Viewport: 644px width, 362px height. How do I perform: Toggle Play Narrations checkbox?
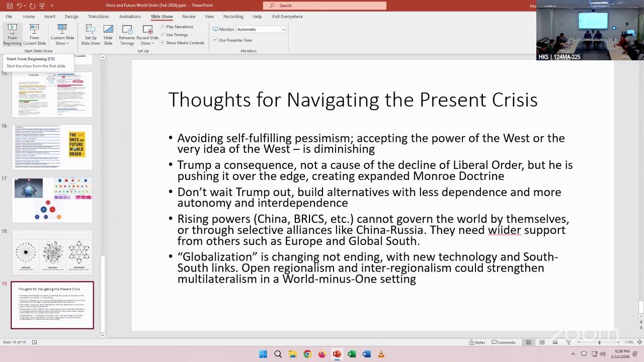[163, 27]
